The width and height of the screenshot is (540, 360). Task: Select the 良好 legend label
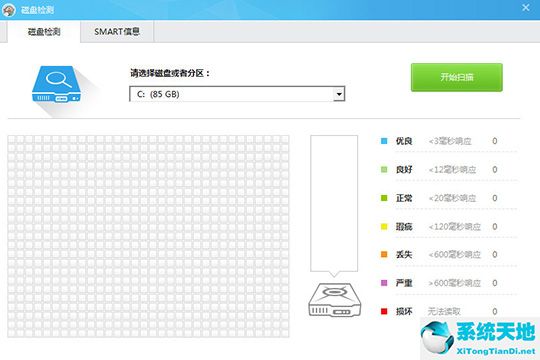pos(404,169)
